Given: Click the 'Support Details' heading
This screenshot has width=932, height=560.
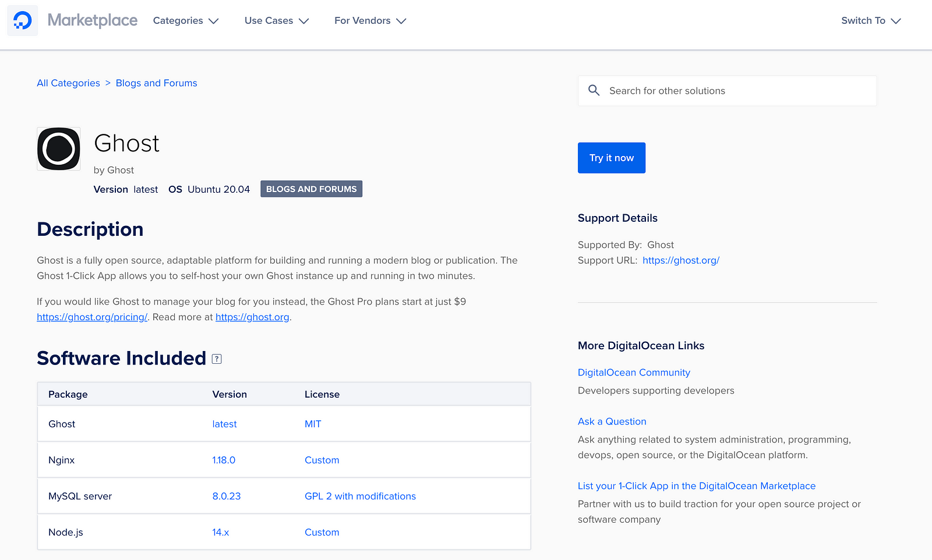Looking at the screenshot, I should click(x=617, y=218).
